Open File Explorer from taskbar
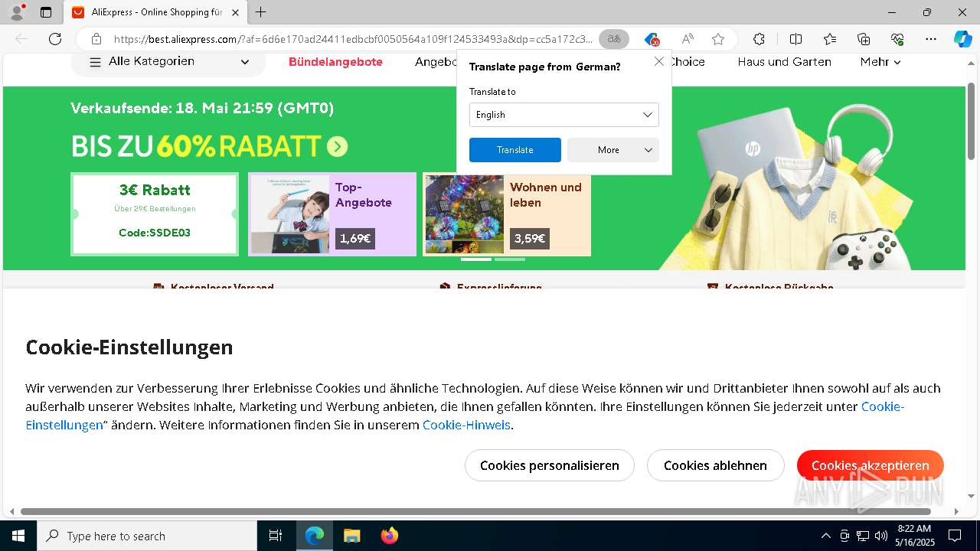This screenshot has height=551, width=980. pyautogui.click(x=351, y=536)
